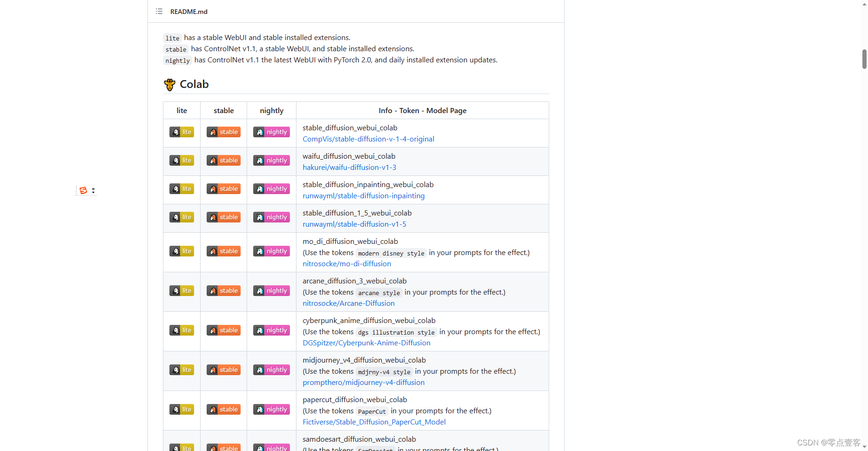Launch nightly badge for papercut_diffusion_webui_colab
The width and height of the screenshot is (868, 451).
click(271, 410)
